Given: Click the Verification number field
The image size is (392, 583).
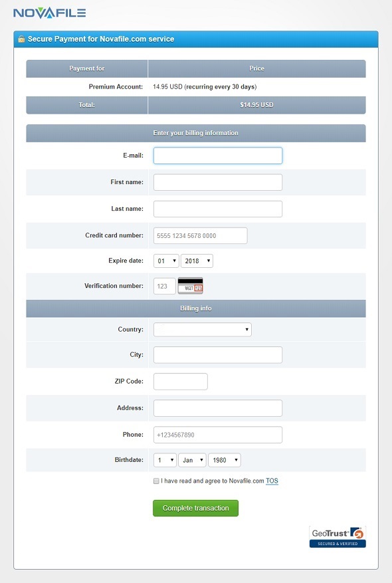Looking at the screenshot, I should 165,287.
